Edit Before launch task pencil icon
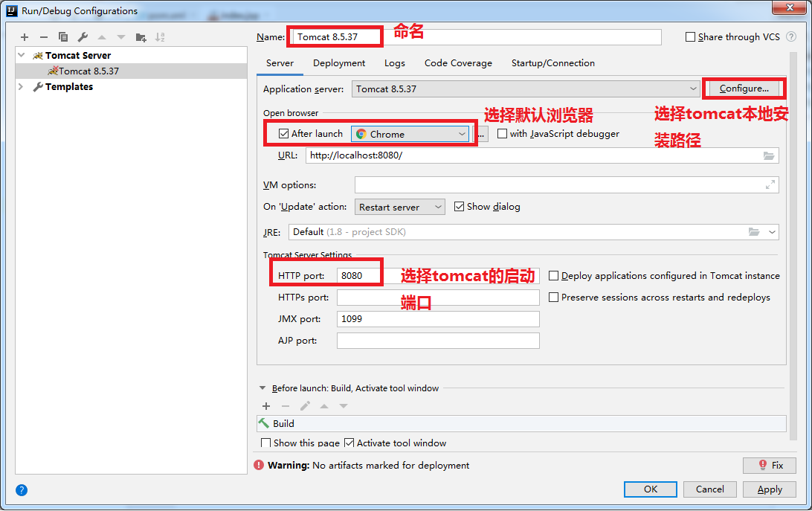 pos(305,406)
